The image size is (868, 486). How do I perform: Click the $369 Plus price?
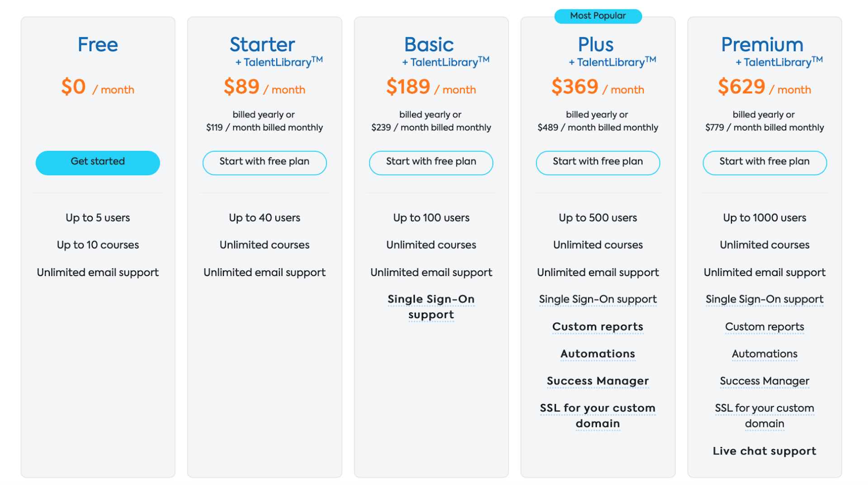[x=575, y=86]
